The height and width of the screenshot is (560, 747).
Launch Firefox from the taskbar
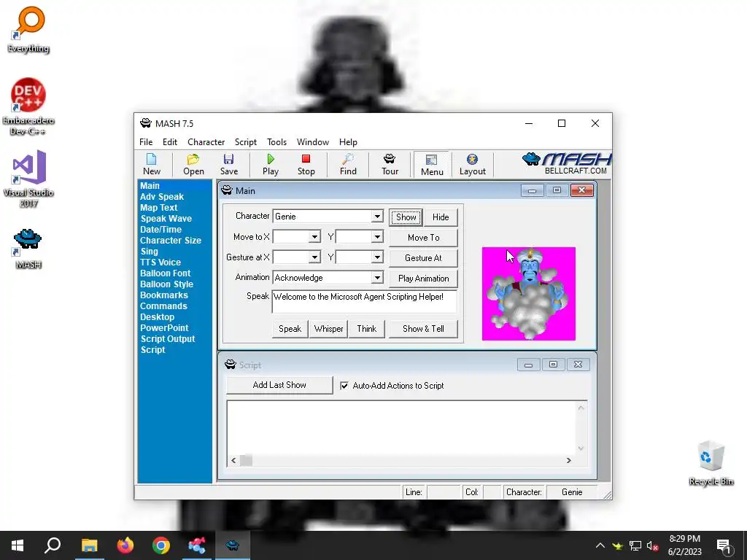point(125,545)
